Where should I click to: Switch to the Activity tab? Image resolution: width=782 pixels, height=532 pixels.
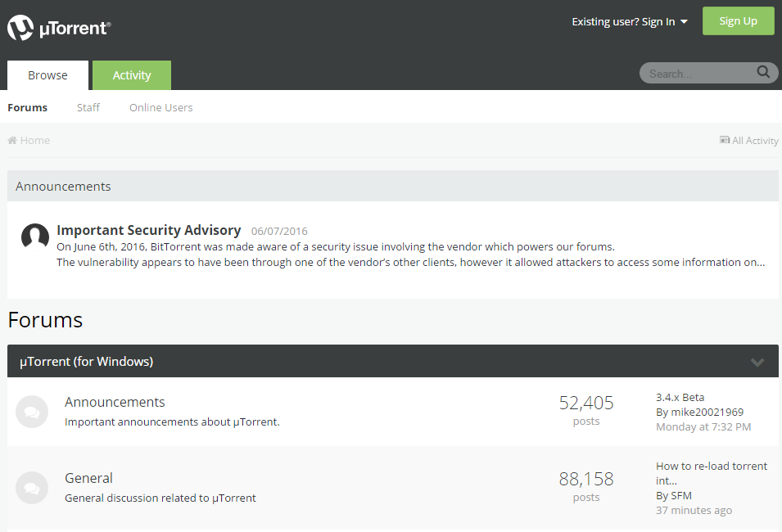click(x=132, y=75)
